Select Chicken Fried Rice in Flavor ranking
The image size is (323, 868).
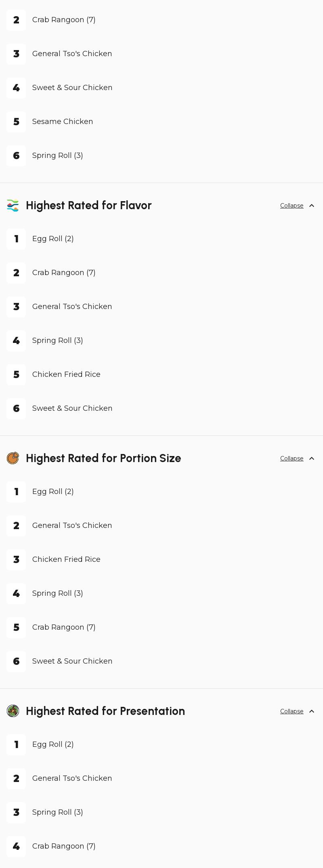tap(66, 374)
